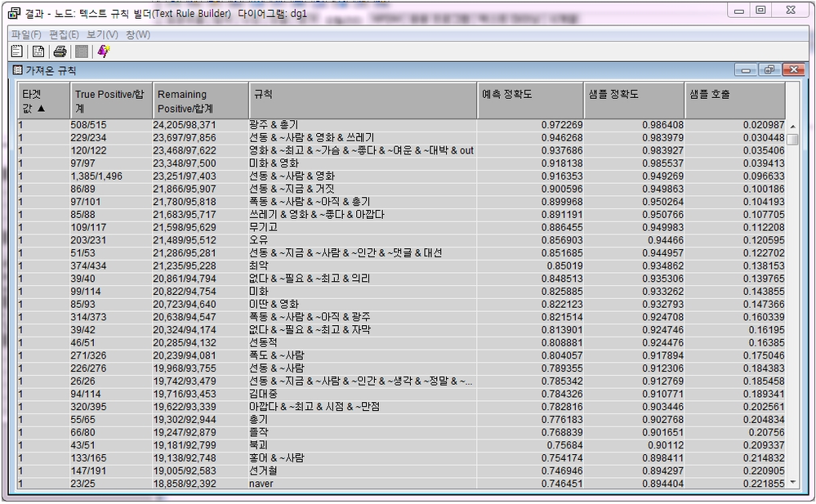This screenshot has width=816, height=504.
Task: Select the rule '선거철'
Action: [x=263, y=471]
